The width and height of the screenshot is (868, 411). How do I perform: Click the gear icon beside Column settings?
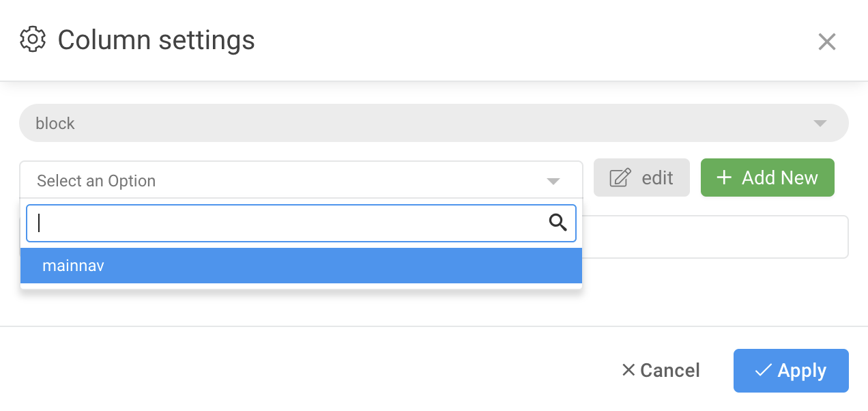tap(33, 40)
